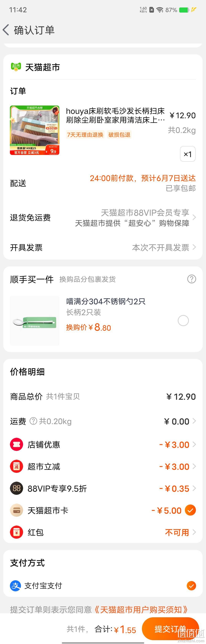Tap the 88VIP专享9.5折 badge icon
This screenshot has width=206, height=644.
(x=17, y=488)
